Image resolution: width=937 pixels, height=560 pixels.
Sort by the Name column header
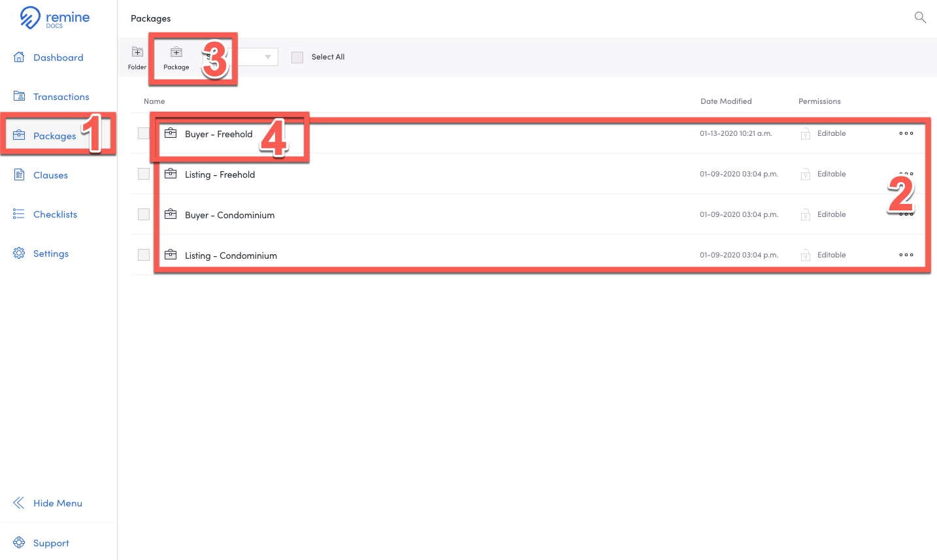pyautogui.click(x=154, y=101)
